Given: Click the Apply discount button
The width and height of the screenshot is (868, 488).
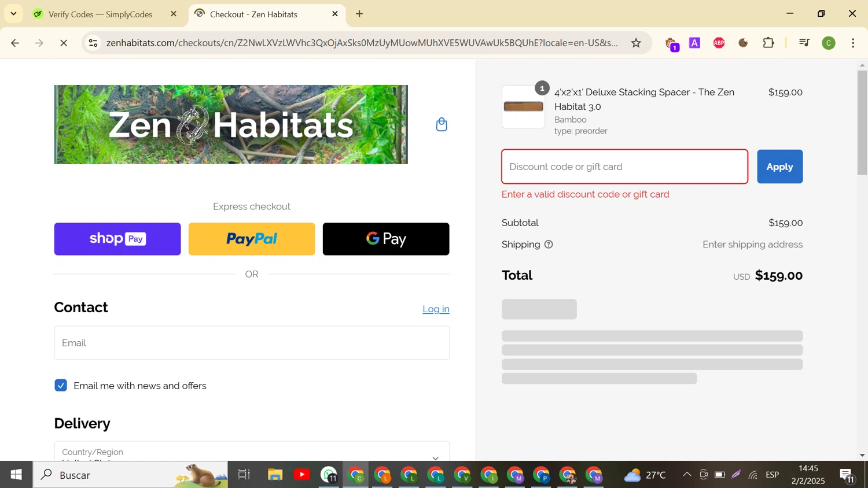Looking at the screenshot, I should [779, 167].
